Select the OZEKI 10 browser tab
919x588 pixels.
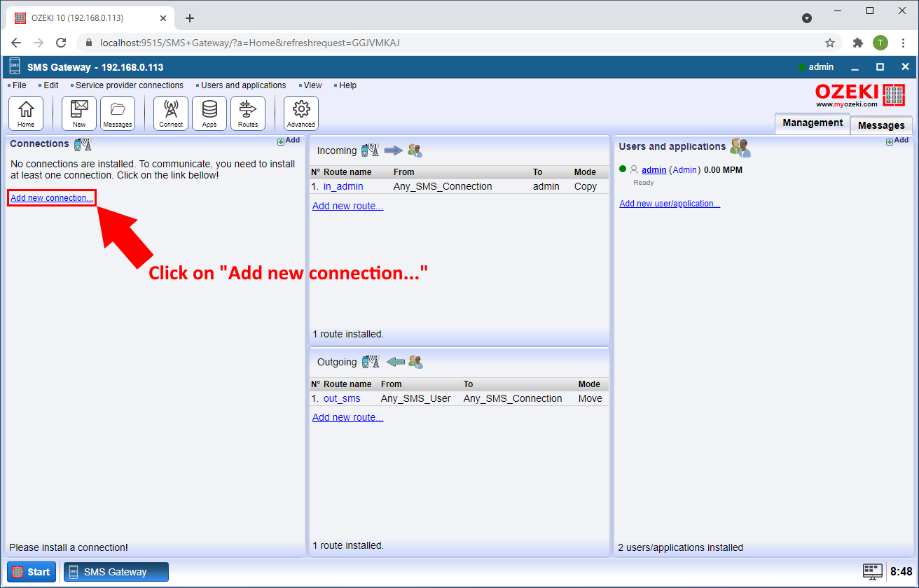[x=91, y=18]
